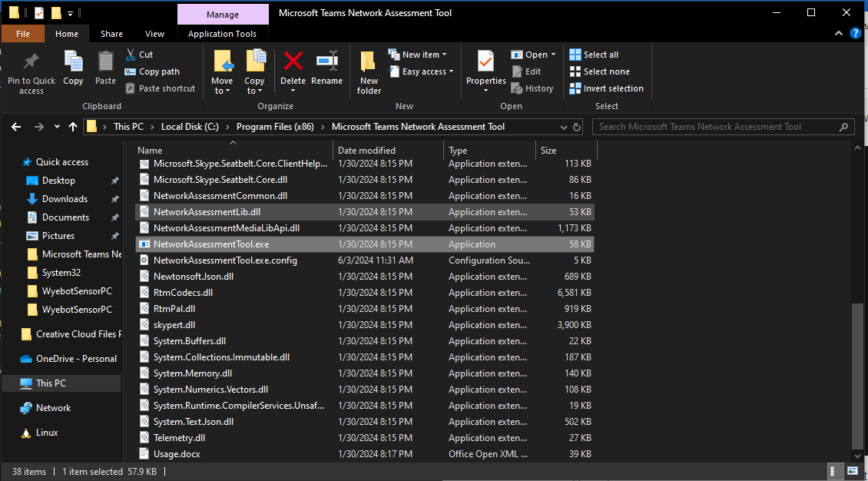The image size is (868, 481).
Task: Sort by Size column header
Action: coord(566,150)
